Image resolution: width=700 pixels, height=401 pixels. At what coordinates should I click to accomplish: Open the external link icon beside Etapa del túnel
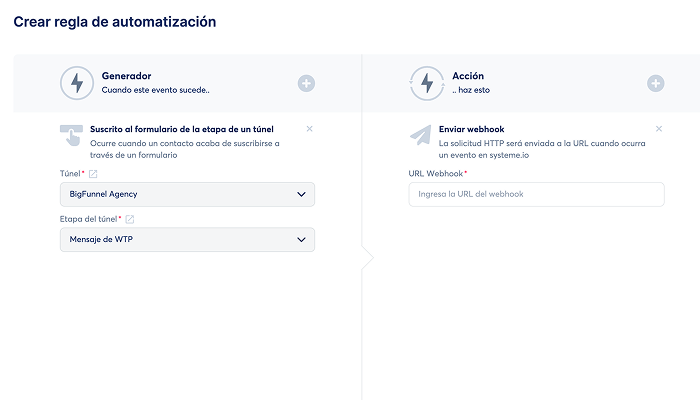pyautogui.click(x=130, y=219)
